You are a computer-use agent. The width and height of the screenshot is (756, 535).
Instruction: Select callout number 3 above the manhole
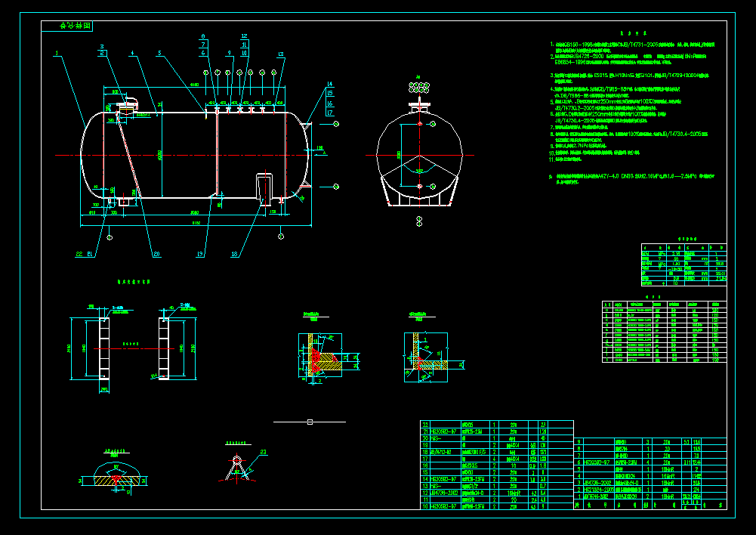(102, 47)
